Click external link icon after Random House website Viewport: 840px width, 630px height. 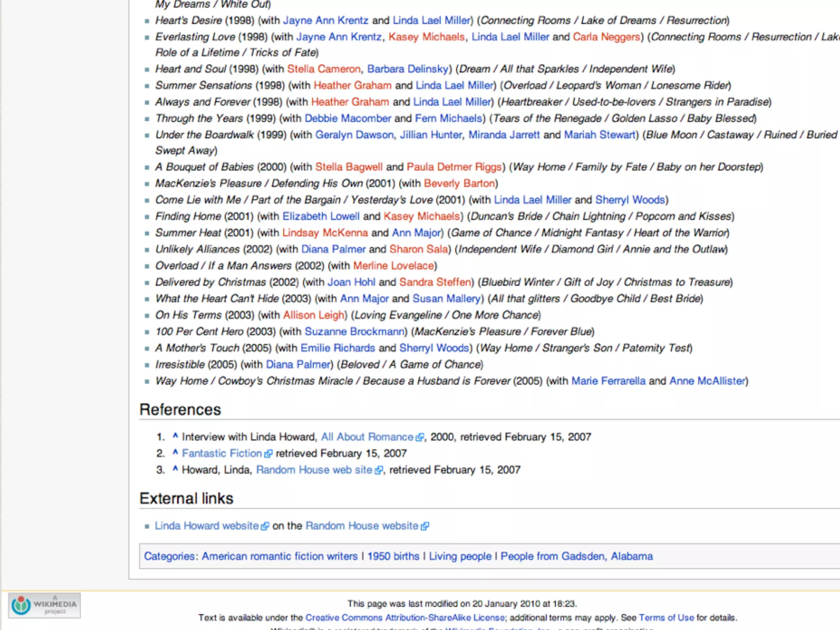coord(425,526)
